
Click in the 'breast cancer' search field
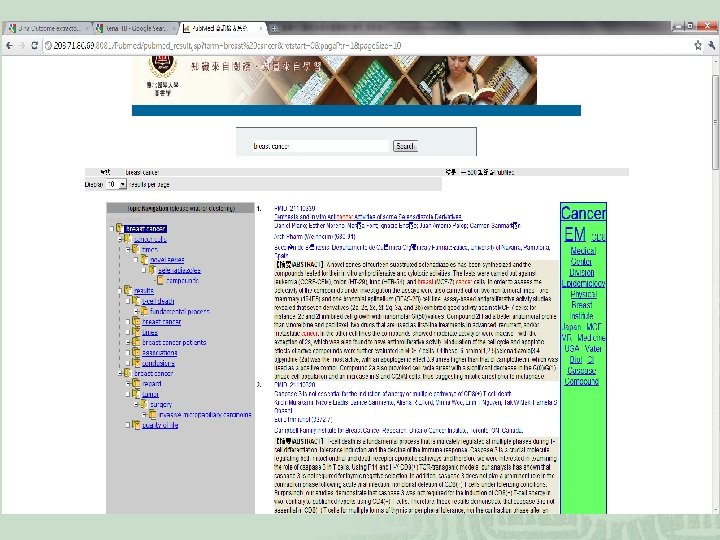(320, 146)
